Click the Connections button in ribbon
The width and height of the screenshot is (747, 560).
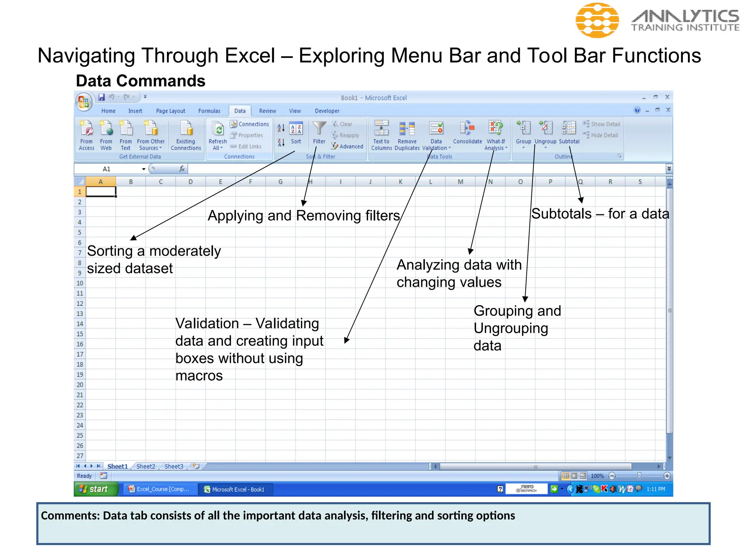click(249, 124)
